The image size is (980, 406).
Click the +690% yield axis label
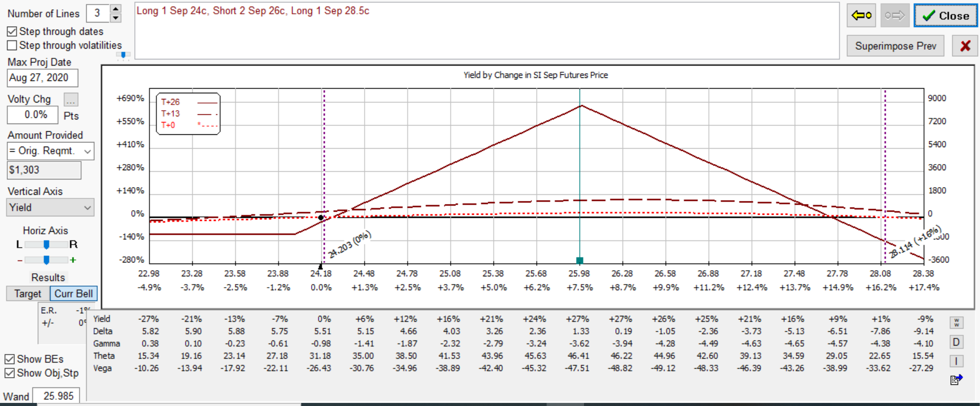point(131,98)
